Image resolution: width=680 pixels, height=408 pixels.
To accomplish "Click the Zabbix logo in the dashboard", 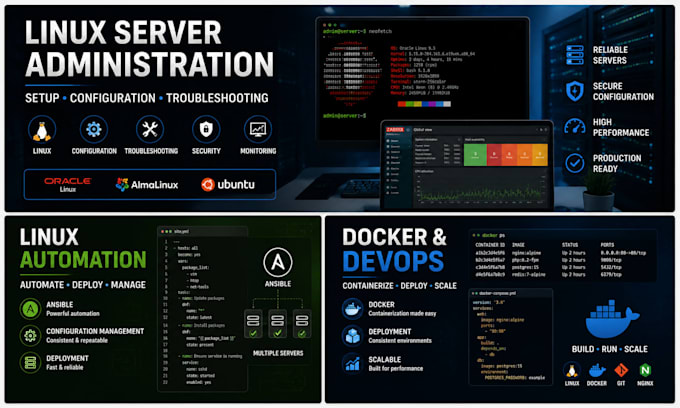I will [395, 130].
